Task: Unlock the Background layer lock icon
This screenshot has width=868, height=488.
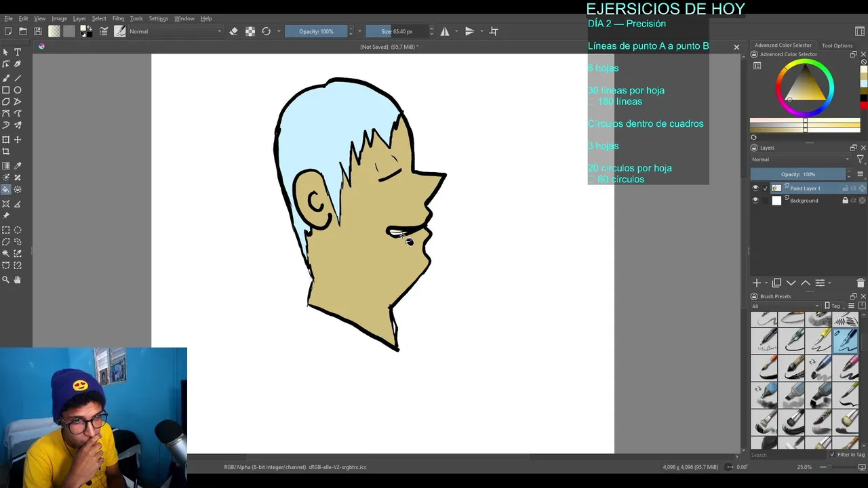Action: [845, 201]
